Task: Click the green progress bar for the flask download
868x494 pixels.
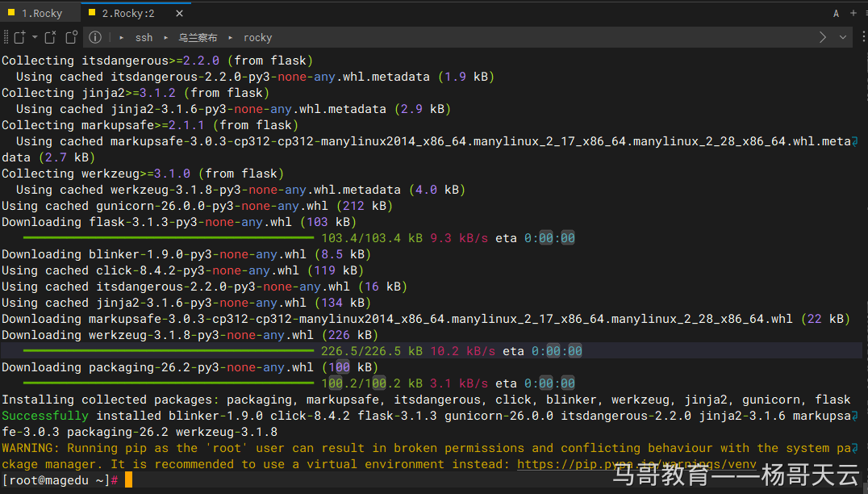Action: point(169,238)
